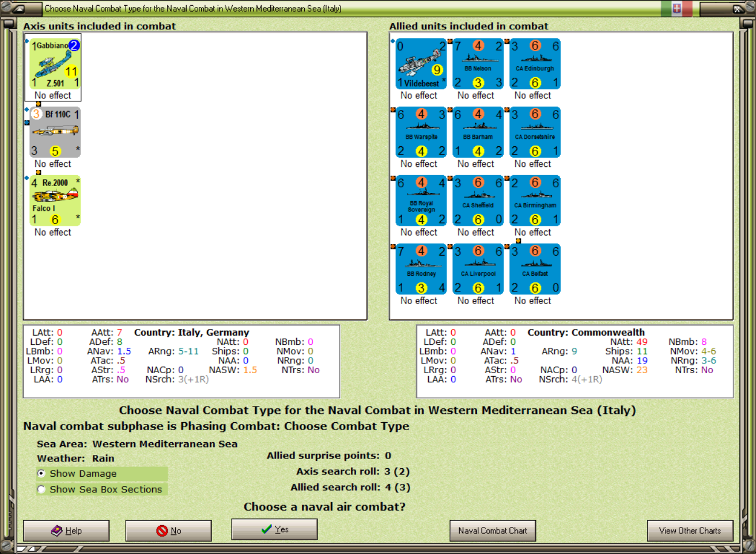Screen dimensions: 756x554
Task: Select the CA Liverpool ship counter
Action: click(478, 269)
